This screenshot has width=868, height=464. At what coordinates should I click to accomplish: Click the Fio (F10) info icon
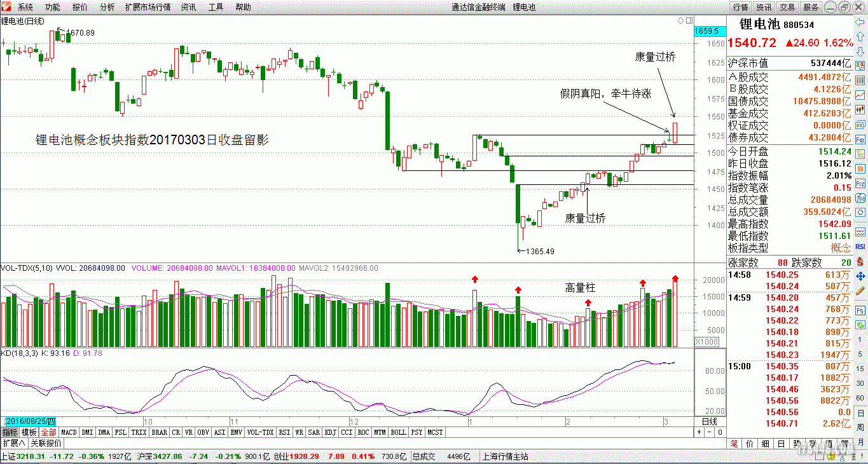[859, 138]
